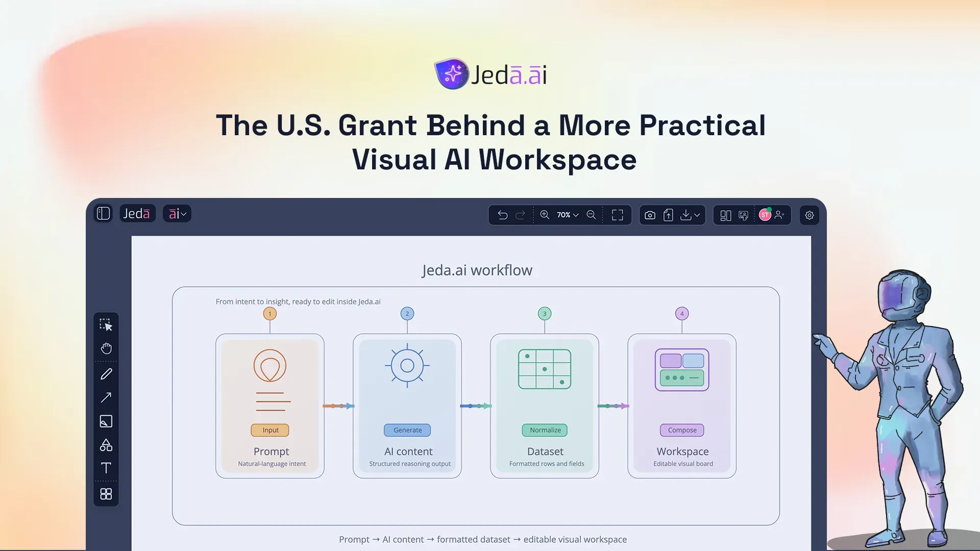The width and height of the screenshot is (980, 551).
Task: Choose the sticky note tool
Action: 106,421
